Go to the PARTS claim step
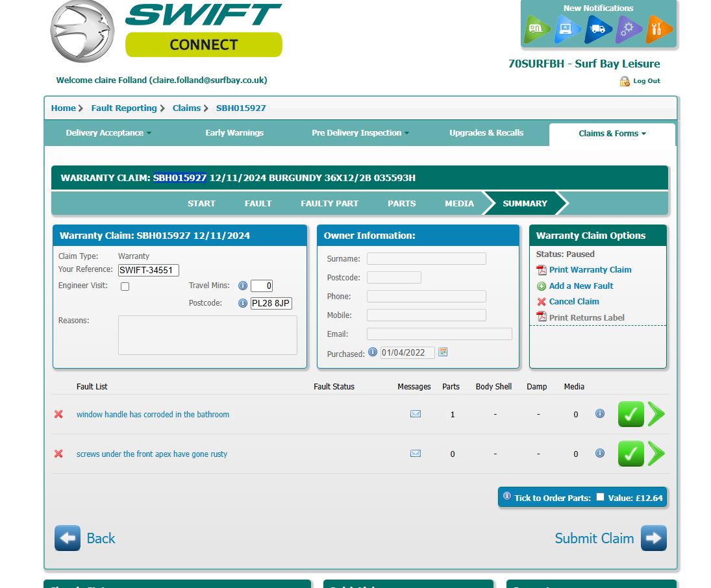The image size is (711, 588). 401,204
